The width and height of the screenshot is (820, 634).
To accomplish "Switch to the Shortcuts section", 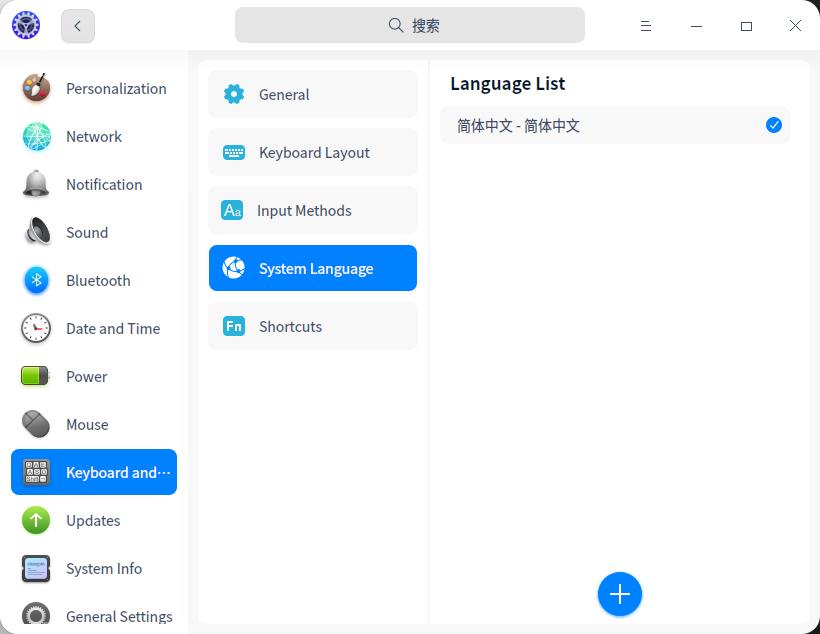I will coord(290,326).
